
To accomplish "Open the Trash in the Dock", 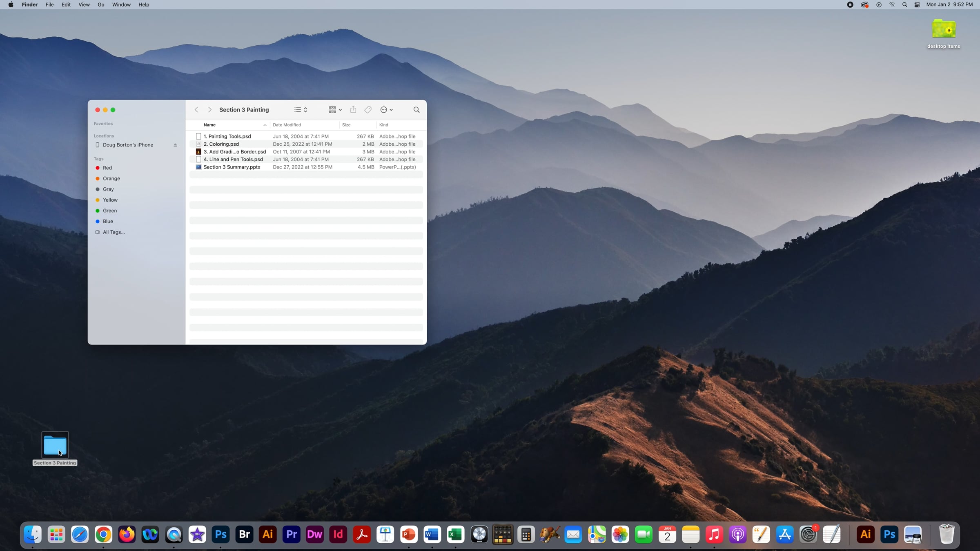I will tap(947, 534).
